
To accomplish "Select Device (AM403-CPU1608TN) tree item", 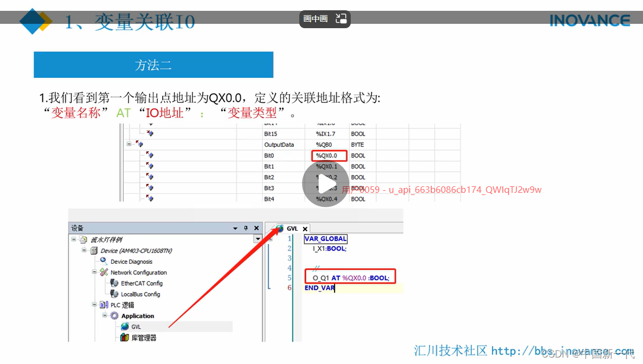I will click(x=137, y=250).
